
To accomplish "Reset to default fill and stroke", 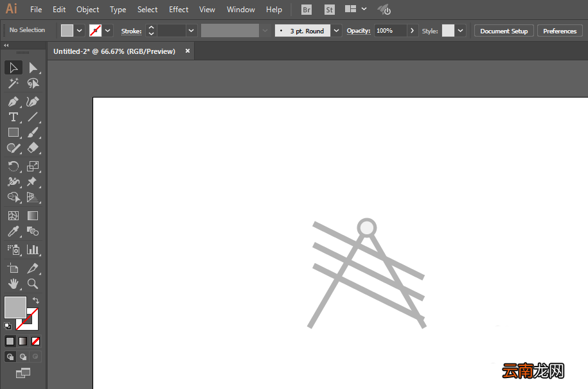I will [x=8, y=326].
